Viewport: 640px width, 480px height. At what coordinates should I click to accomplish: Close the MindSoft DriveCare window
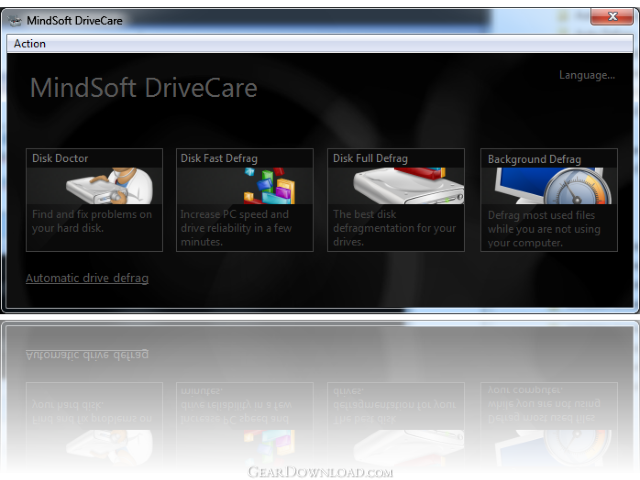612,17
